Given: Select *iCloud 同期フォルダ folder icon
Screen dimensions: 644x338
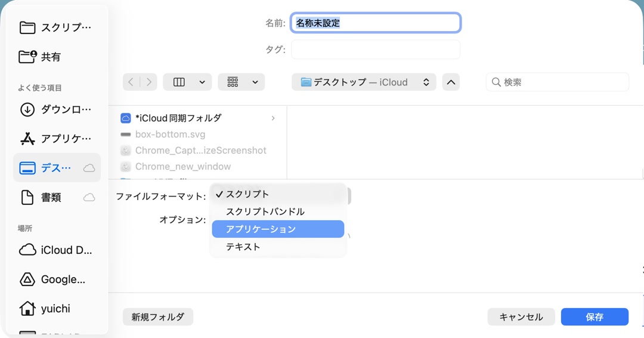Looking at the screenshot, I should click(x=126, y=118).
